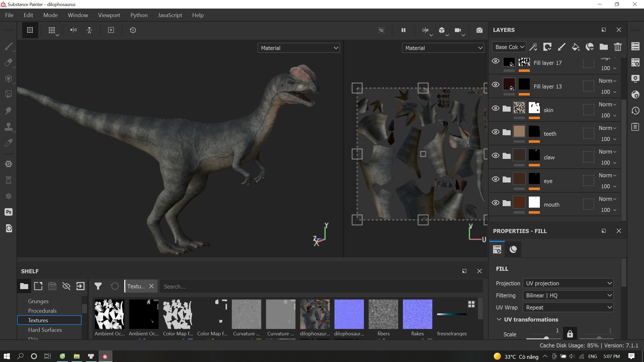Hide the claw folder layer
644x362 pixels.
click(496, 155)
